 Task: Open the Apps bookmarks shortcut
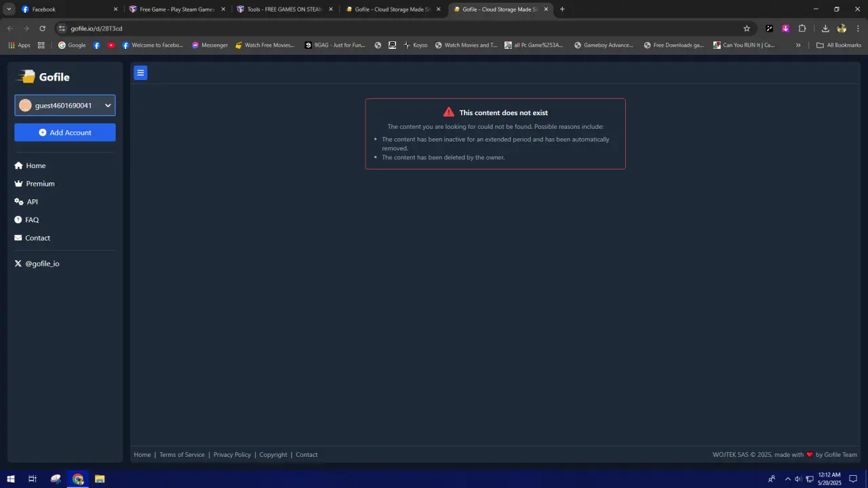coord(19,45)
